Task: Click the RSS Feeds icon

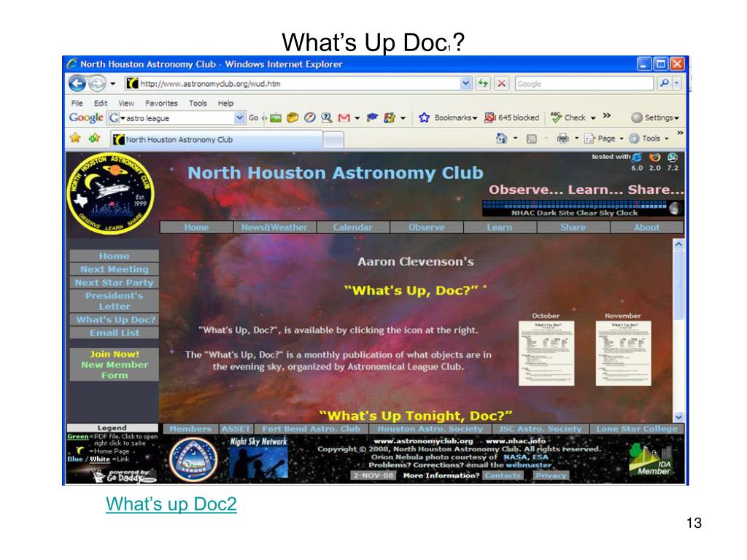Action: pos(531,139)
